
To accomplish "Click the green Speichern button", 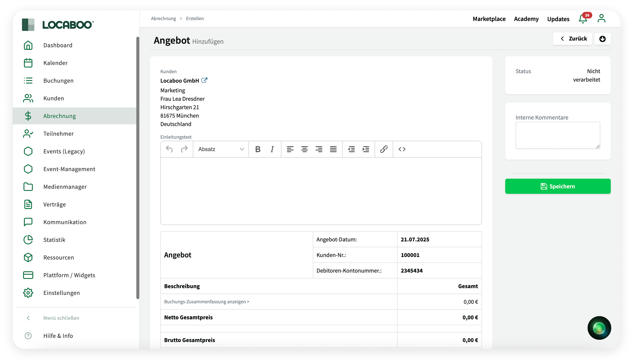I will pyautogui.click(x=557, y=186).
